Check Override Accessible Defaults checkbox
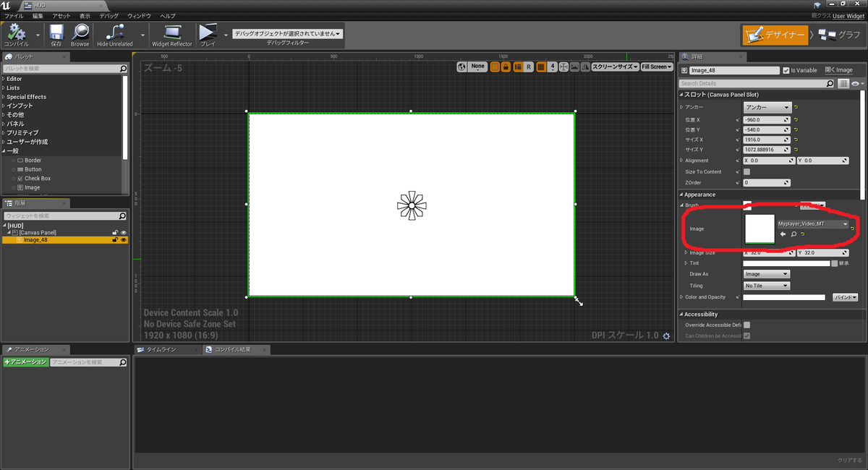Image resolution: width=868 pixels, height=470 pixels. pyautogui.click(x=746, y=325)
